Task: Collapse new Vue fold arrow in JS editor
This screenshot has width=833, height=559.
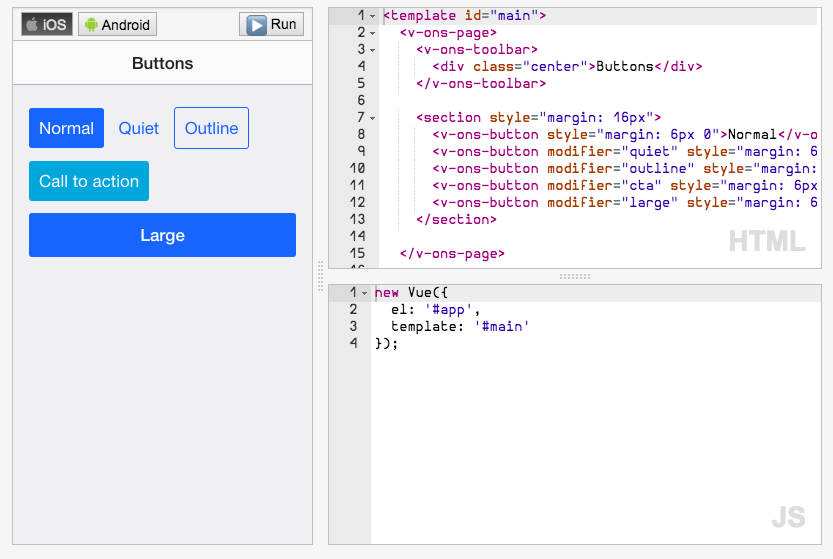Action: coord(364,293)
